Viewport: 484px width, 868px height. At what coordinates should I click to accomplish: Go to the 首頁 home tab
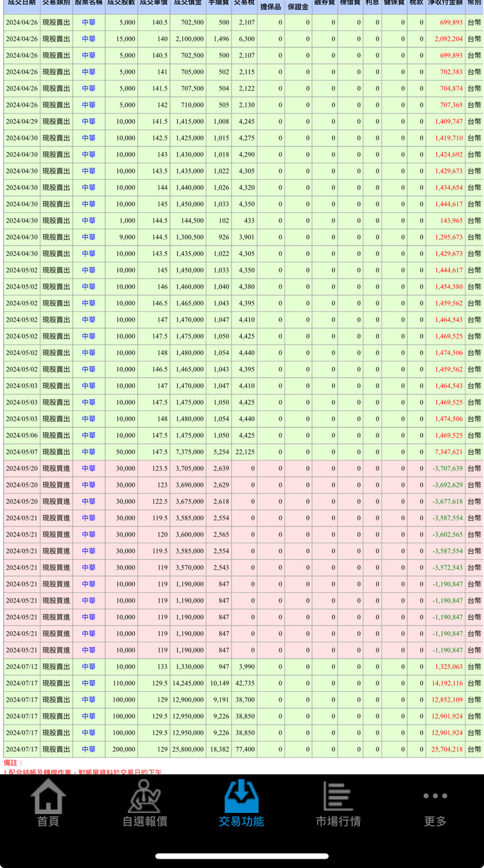click(48, 802)
